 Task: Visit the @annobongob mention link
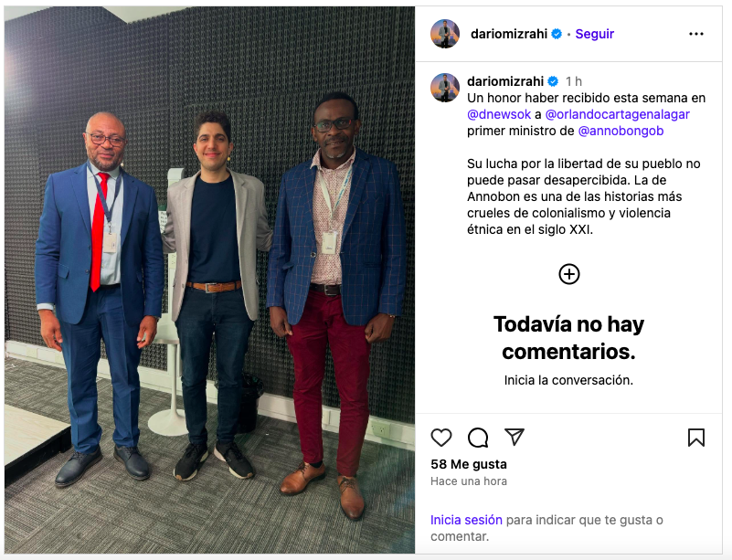point(621,132)
